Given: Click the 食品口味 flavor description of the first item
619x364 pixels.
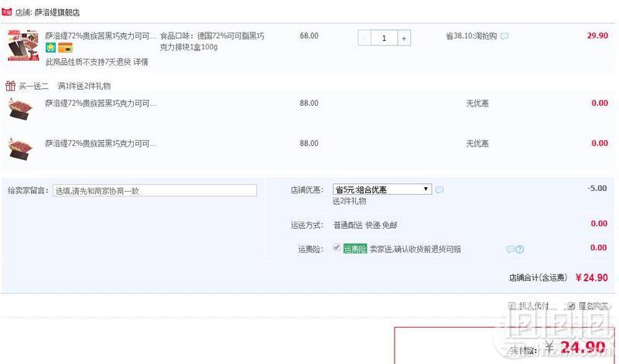Looking at the screenshot, I should [x=212, y=42].
